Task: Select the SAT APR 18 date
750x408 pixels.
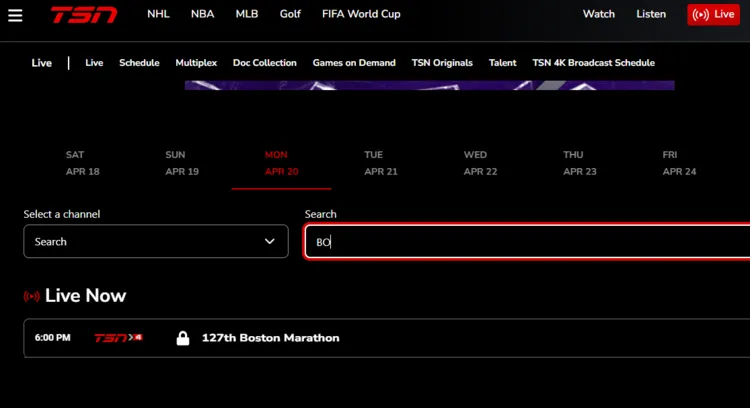Action: (x=82, y=164)
